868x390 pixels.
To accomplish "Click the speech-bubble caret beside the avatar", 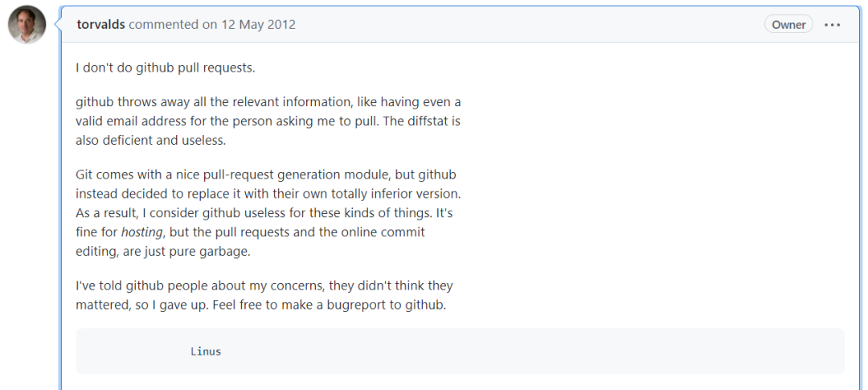I will (x=58, y=24).
